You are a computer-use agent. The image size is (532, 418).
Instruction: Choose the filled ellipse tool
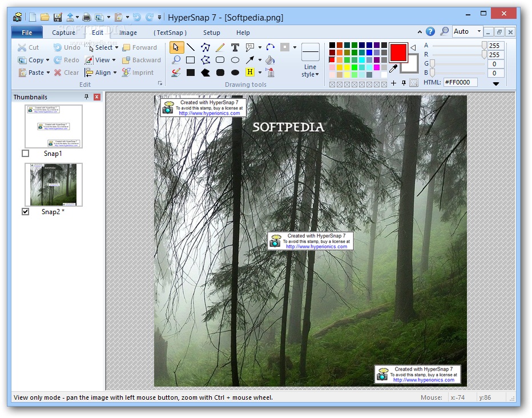click(x=235, y=73)
